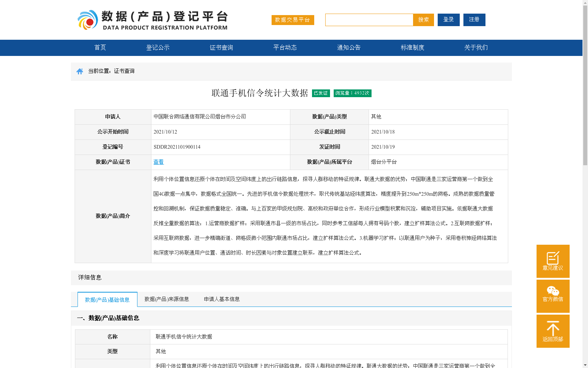Click applicant 中国联合网络通信有限公司烟台市分公司
This screenshot has height=368, width=588.
click(x=200, y=117)
